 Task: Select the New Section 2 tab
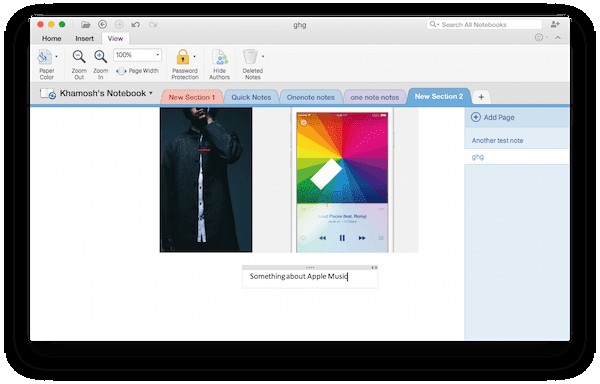[x=439, y=96]
